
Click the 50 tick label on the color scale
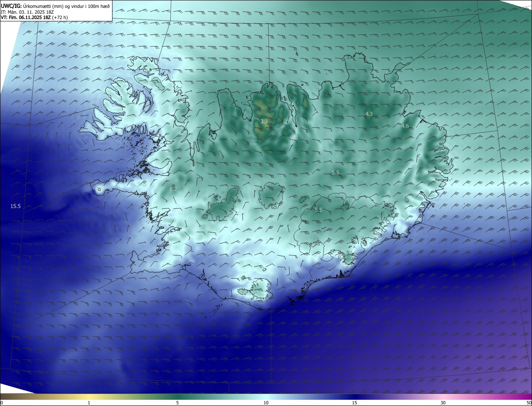(529, 403)
